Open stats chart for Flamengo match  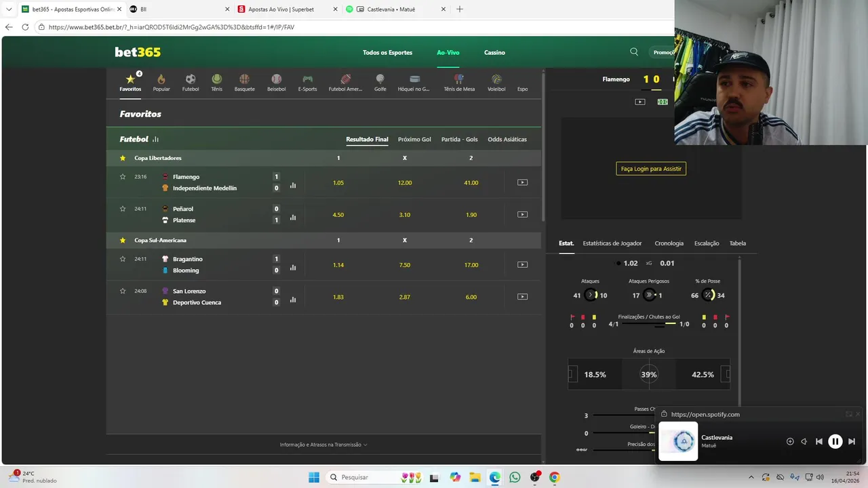(x=293, y=185)
